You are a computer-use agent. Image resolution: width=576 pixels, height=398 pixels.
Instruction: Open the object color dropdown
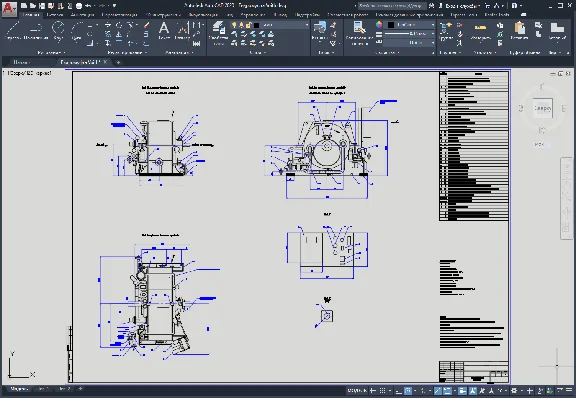click(433, 25)
